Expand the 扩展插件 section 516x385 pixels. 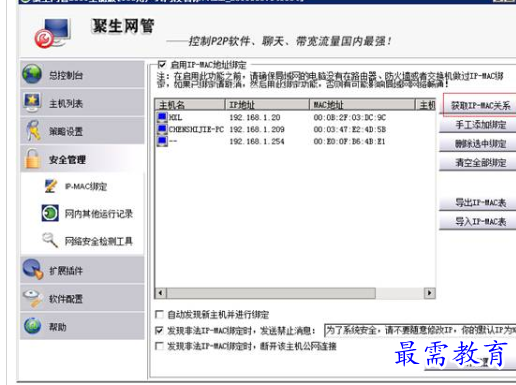coord(82,270)
